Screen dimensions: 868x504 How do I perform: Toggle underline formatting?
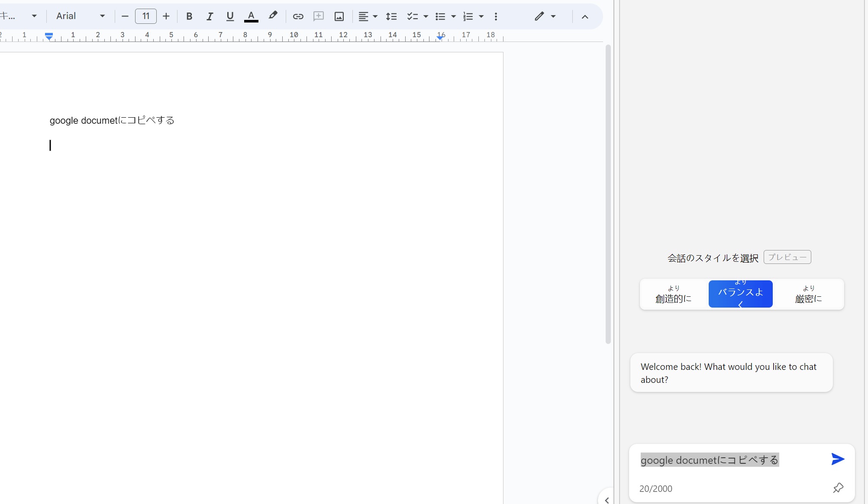point(230,16)
